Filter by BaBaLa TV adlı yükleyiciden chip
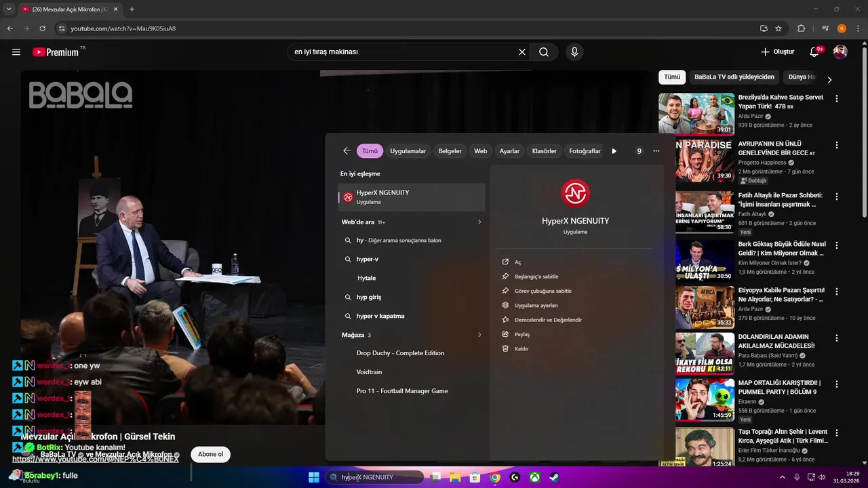Screen dimensions: 868x488 click(734, 77)
